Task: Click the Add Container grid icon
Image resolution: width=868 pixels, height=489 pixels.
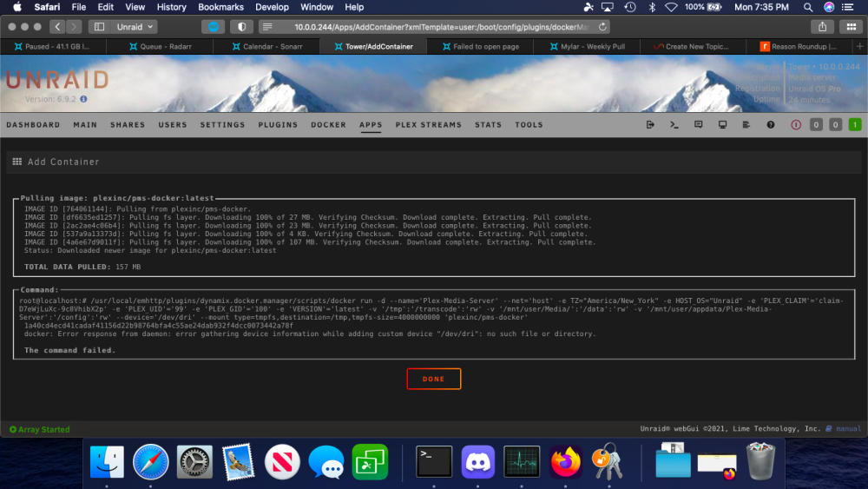Action: [x=17, y=162]
